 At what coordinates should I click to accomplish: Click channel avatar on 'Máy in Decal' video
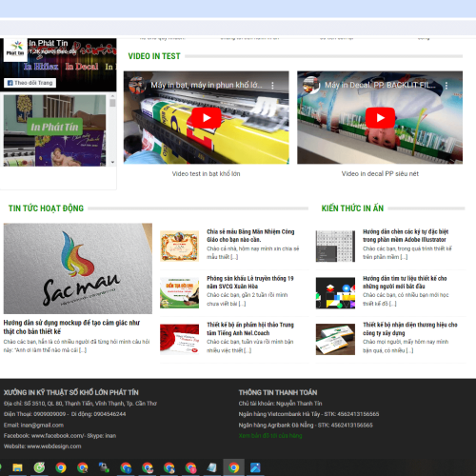(311, 85)
